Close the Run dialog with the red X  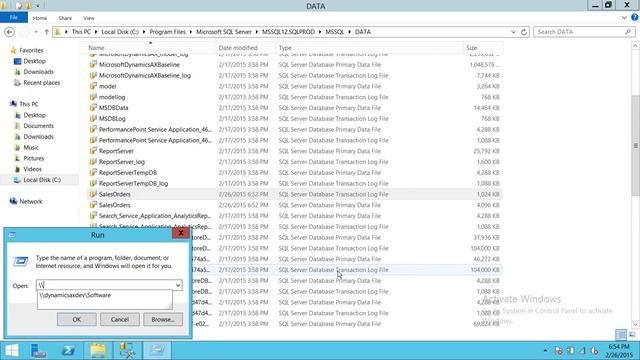[181, 233]
